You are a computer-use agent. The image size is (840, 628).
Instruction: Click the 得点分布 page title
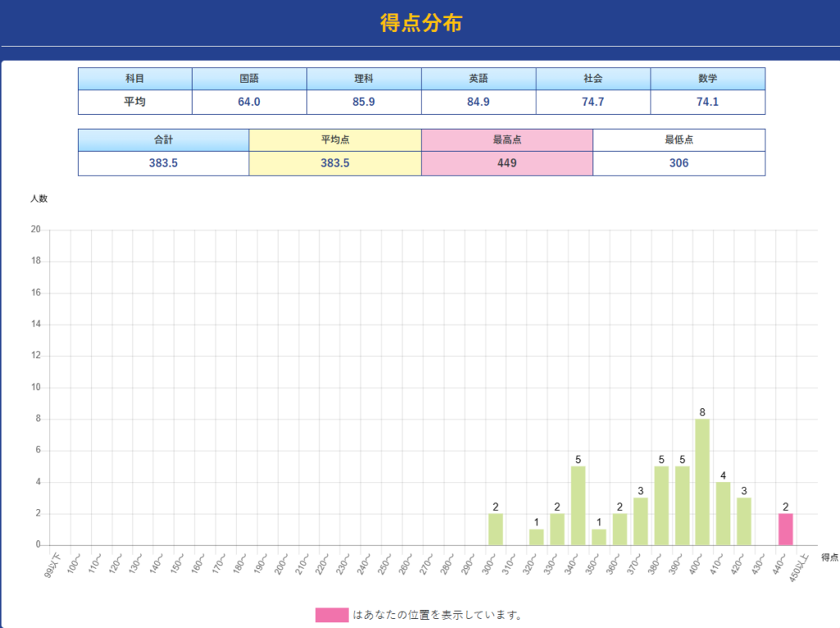(x=421, y=23)
